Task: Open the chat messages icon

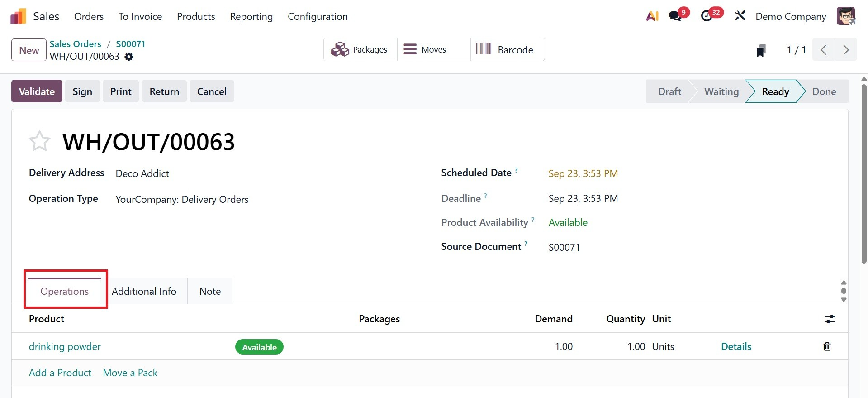Action: point(675,16)
